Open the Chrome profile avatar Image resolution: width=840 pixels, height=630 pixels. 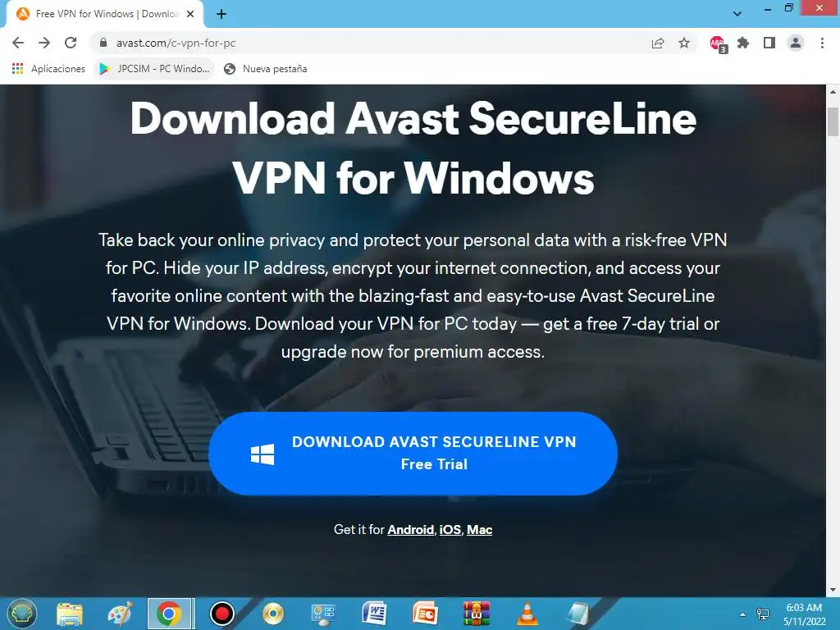tap(796, 43)
